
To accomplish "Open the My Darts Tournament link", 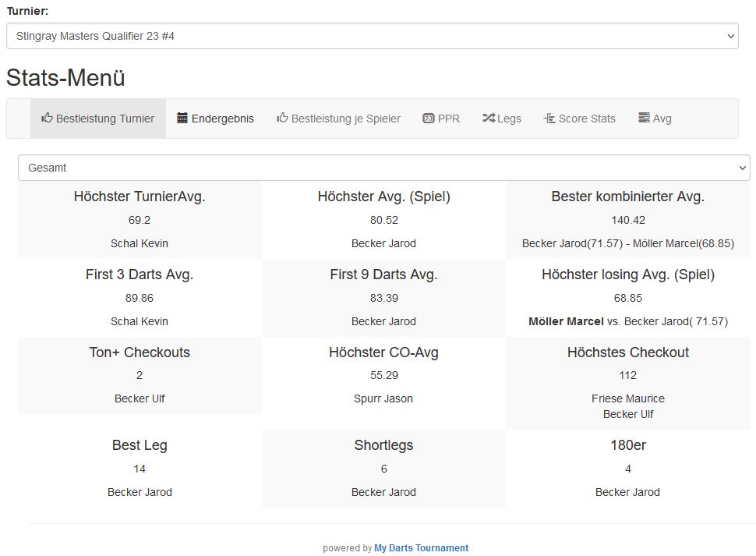I will 421,548.
